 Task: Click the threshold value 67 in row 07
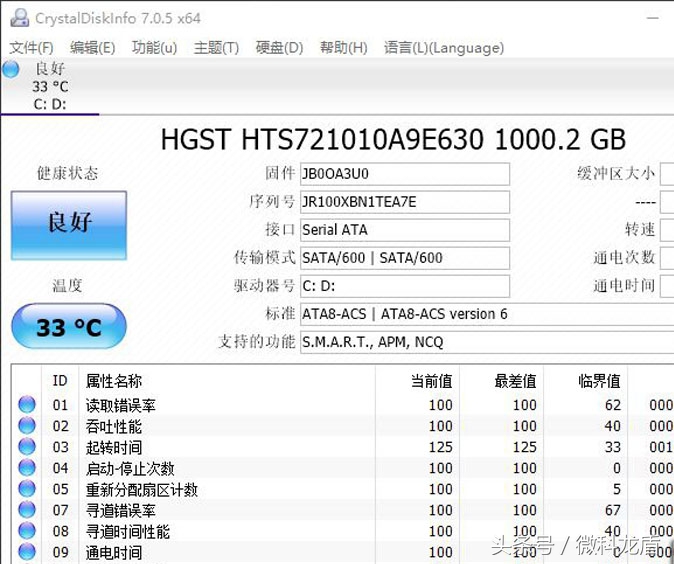[613, 510]
